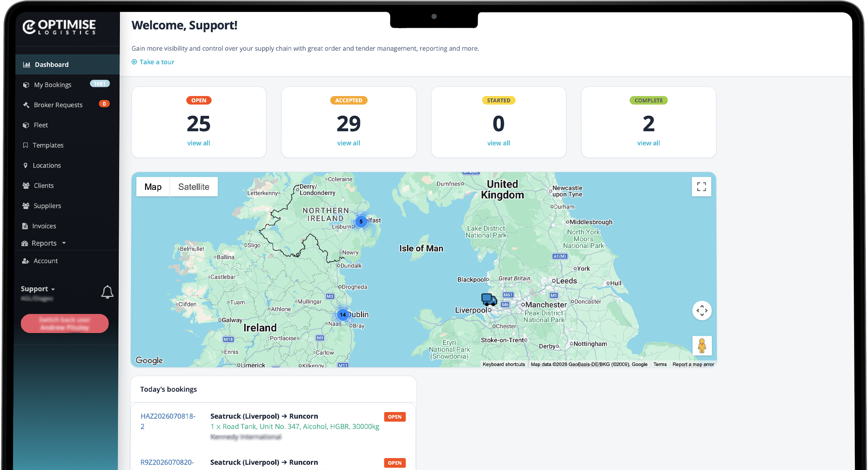
Task: Click the STARTED status badge
Action: 498,100
